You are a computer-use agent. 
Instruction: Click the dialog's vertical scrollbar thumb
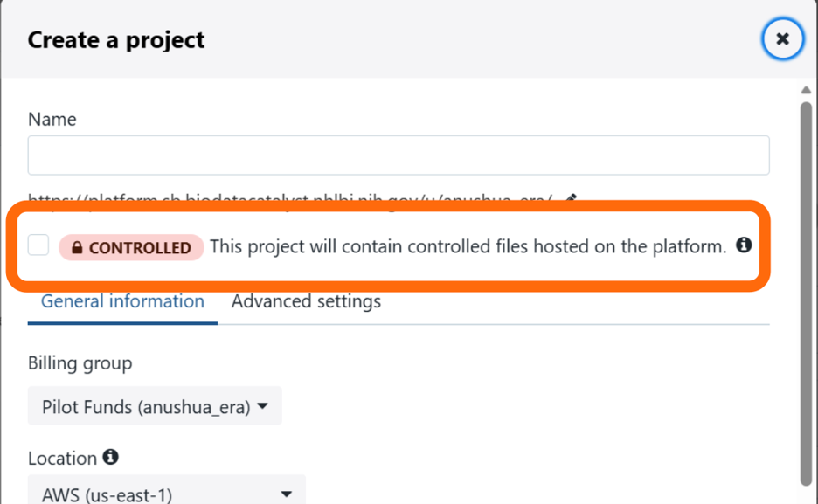[x=806, y=294]
